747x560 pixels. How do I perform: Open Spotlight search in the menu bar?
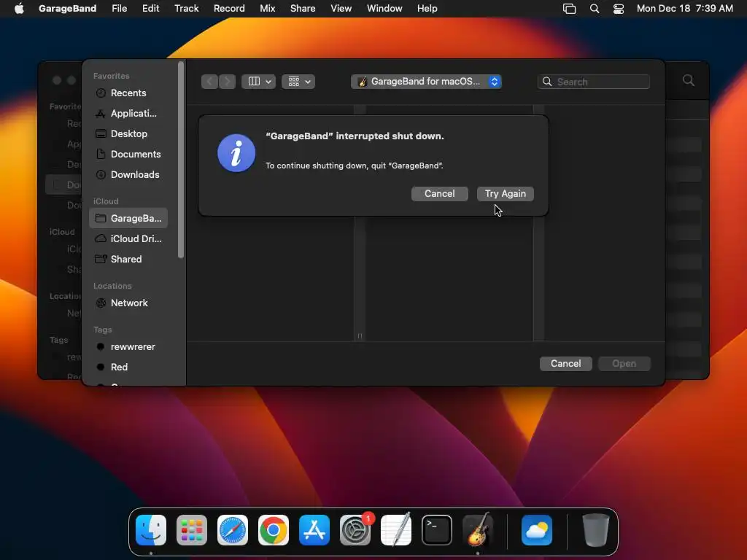point(594,8)
